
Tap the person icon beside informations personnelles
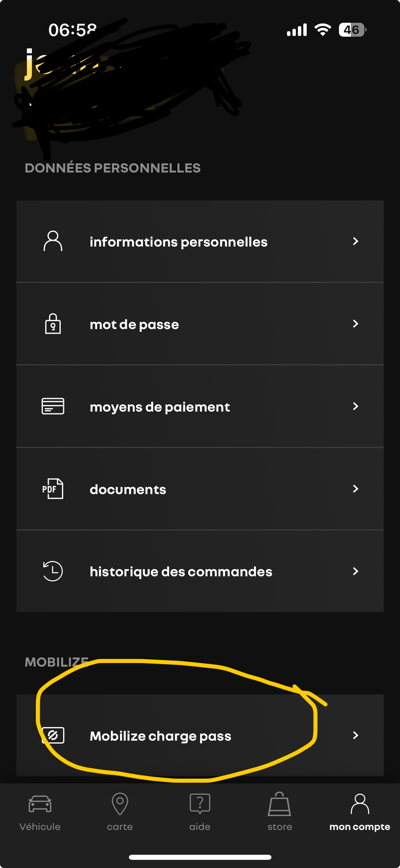[x=53, y=241]
